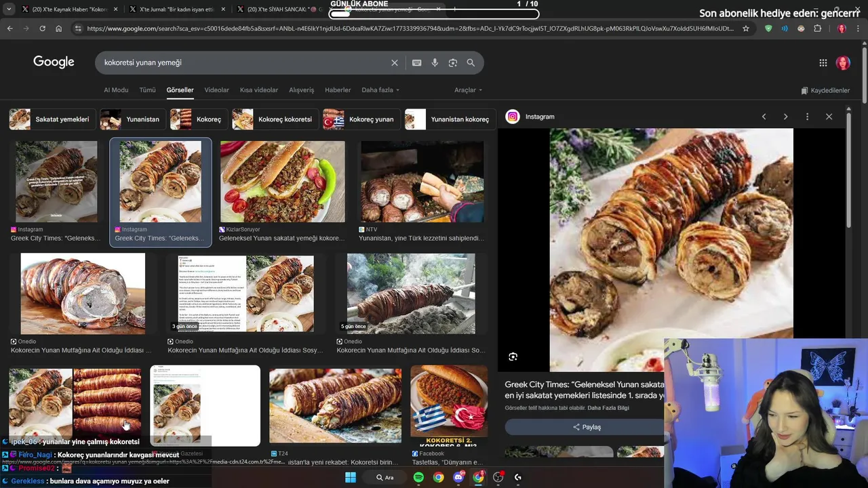
Task: Open the Facebook Tastetlas flag image
Action: [449, 405]
